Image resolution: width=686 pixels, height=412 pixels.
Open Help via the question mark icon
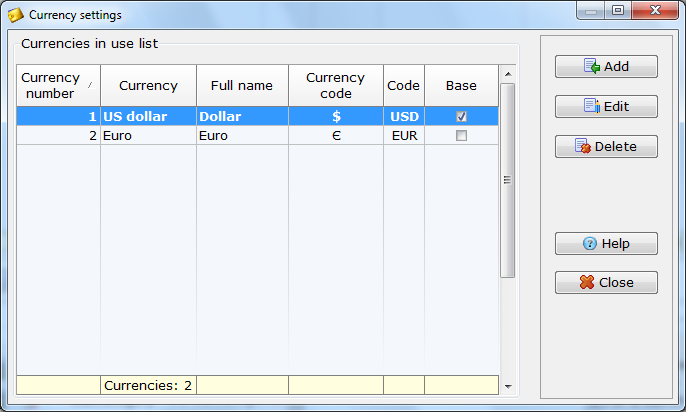(x=590, y=243)
